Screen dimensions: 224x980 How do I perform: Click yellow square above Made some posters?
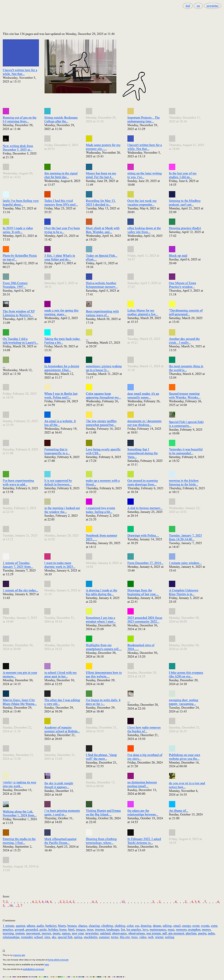coord(89,138)
